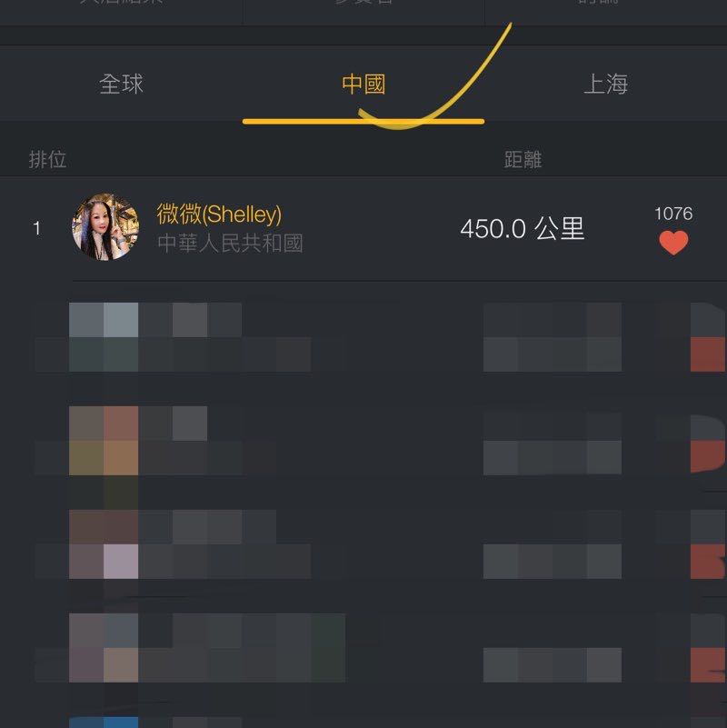Like the fifth-ranked entry's red heart
The image size is (727, 728).
pos(708,665)
